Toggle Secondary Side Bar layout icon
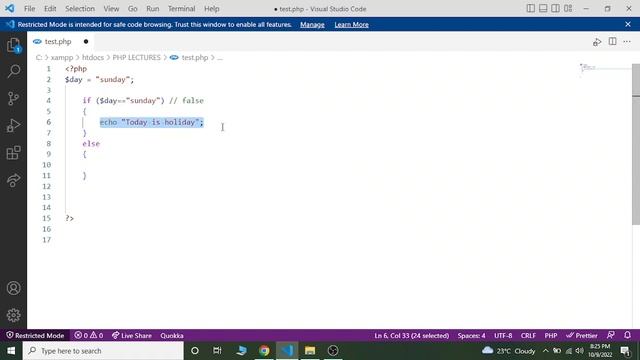640x360 pixels. (x=556, y=8)
